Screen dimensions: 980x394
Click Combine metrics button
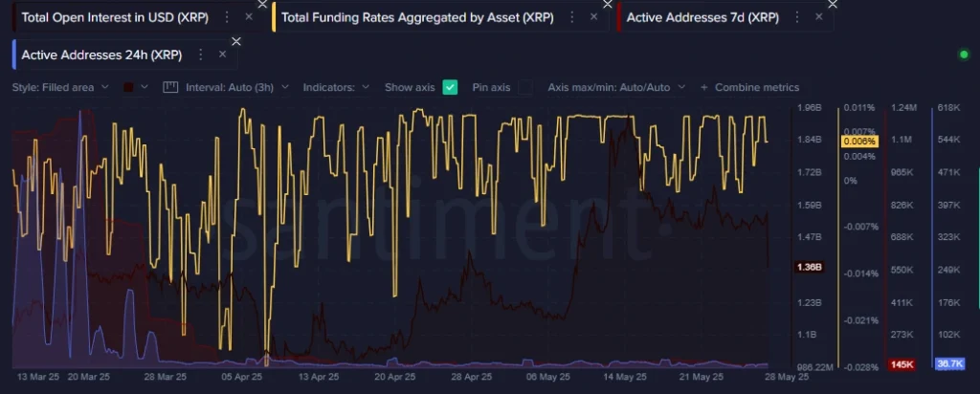pos(749,87)
